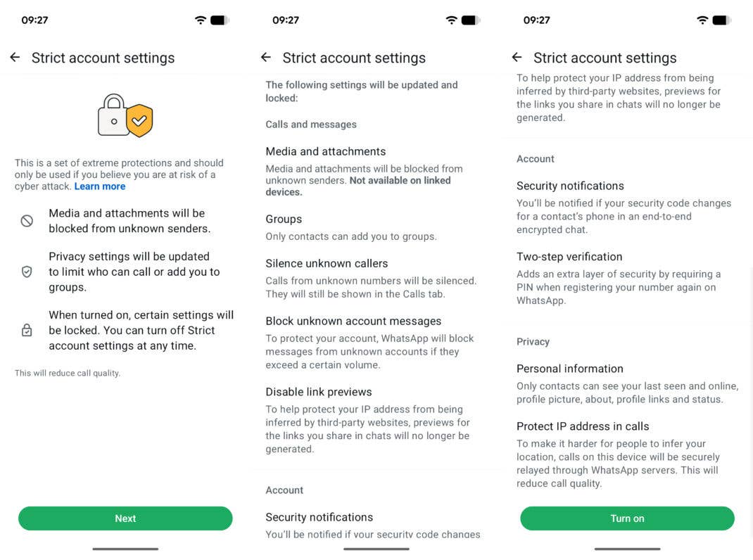Select the Two-step verification setting
The image size is (753, 560).
569,256
